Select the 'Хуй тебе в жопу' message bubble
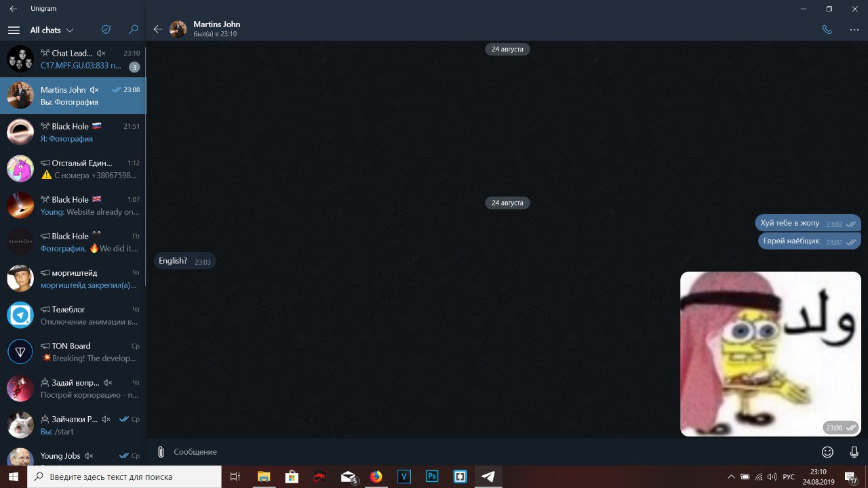 coord(808,223)
